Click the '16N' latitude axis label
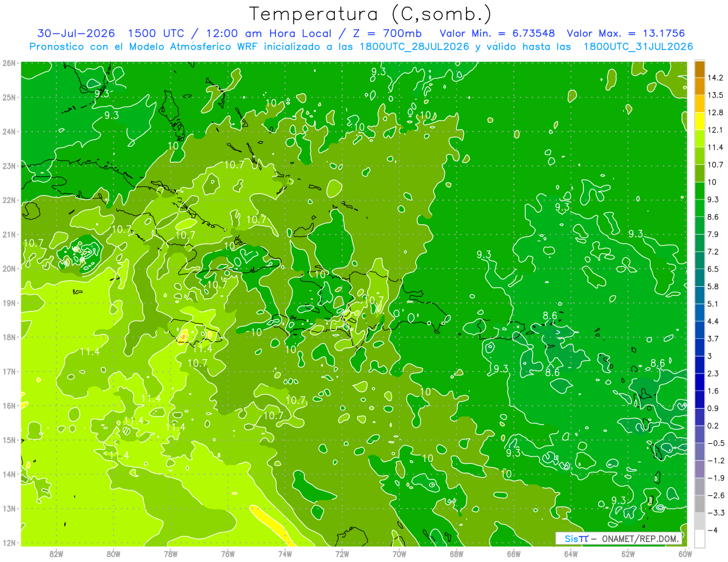 (8, 406)
